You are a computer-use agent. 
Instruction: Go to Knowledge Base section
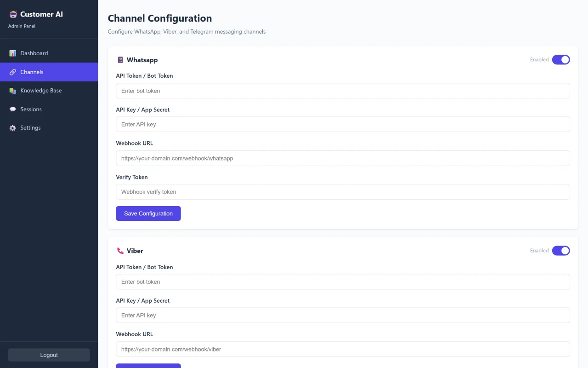pyautogui.click(x=49, y=91)
